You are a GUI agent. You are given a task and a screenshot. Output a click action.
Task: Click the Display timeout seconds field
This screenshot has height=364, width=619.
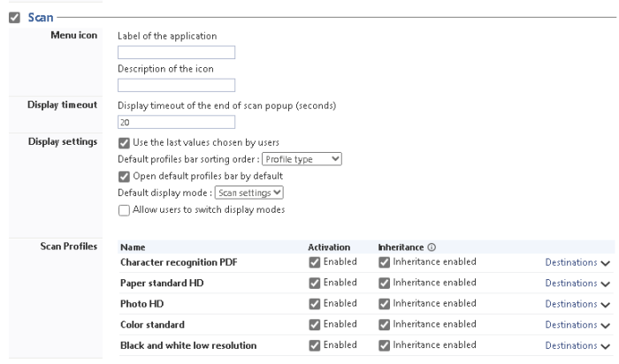(176, 123)
